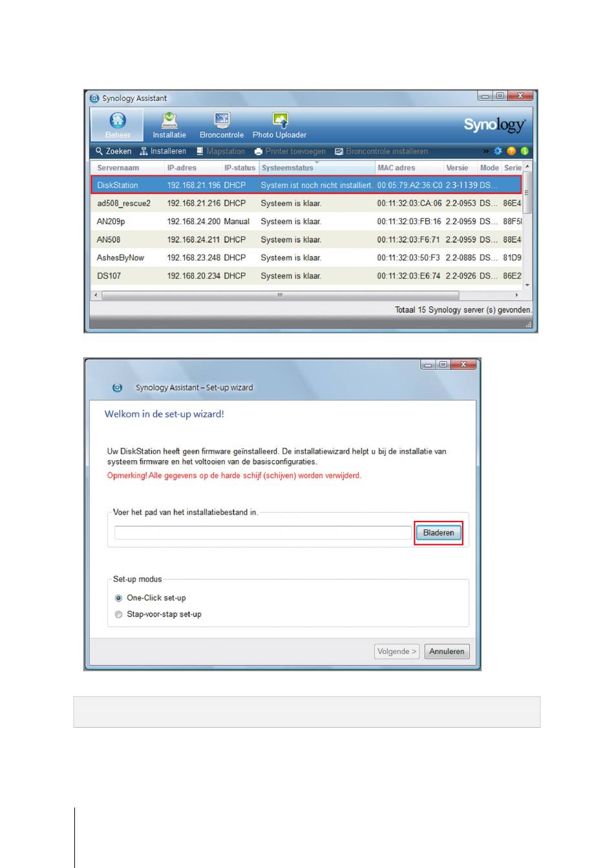Select the DiskStation server row
This screenshot has height=868, width=614.
point(306,185)
